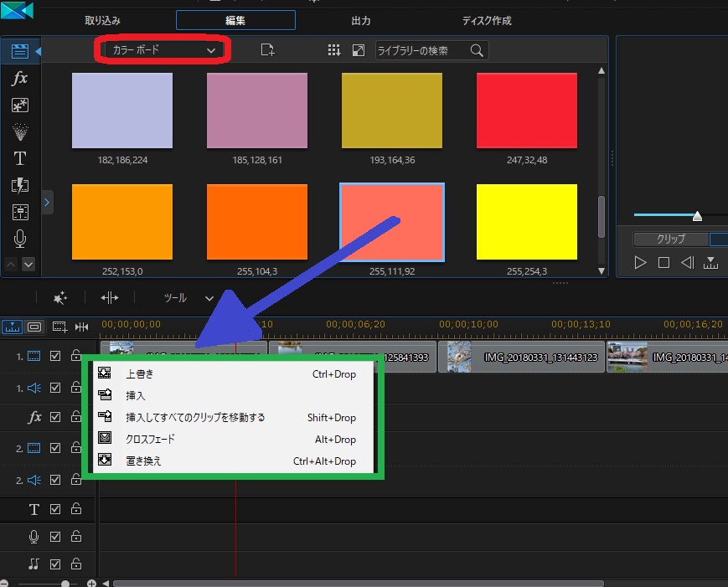Expand the collapsed side panel arrow
This screenshot has width=728, height=587.
(x=47, y=202)
